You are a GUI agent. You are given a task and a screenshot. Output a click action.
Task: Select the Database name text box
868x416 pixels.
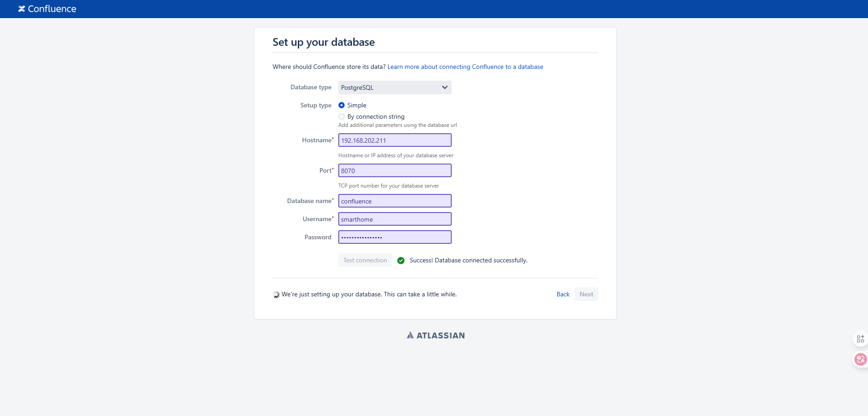coord(395,201)
